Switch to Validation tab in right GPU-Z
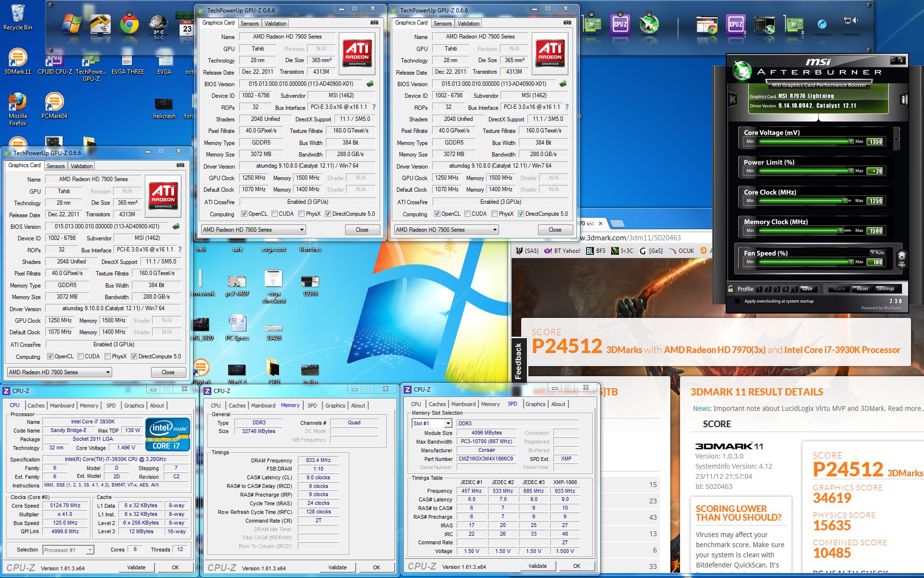Screen dimensions: 924x578 [x=468, y=23]
